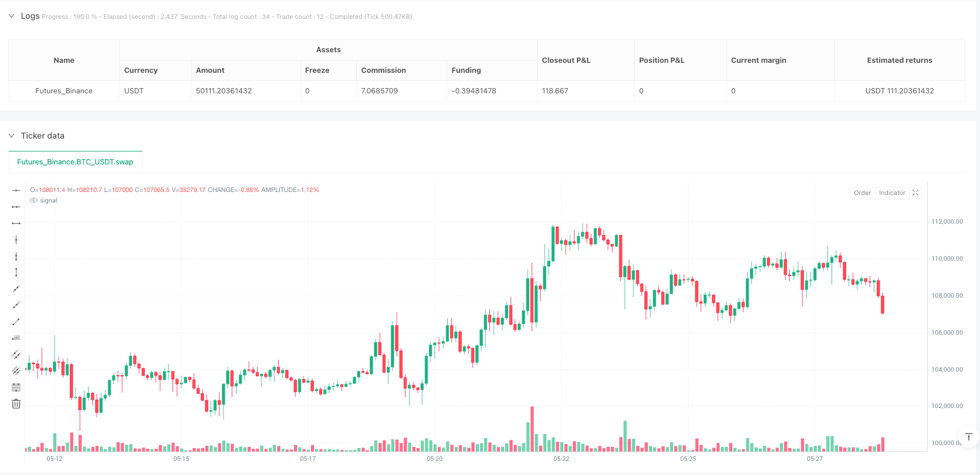Click the Estimated returns column header

899,60
